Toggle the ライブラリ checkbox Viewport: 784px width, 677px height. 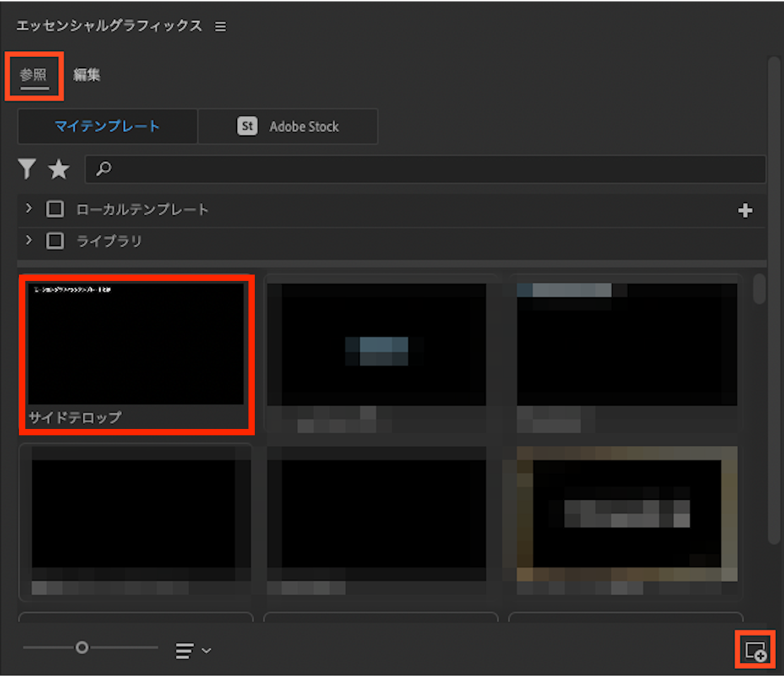(55, 241)
